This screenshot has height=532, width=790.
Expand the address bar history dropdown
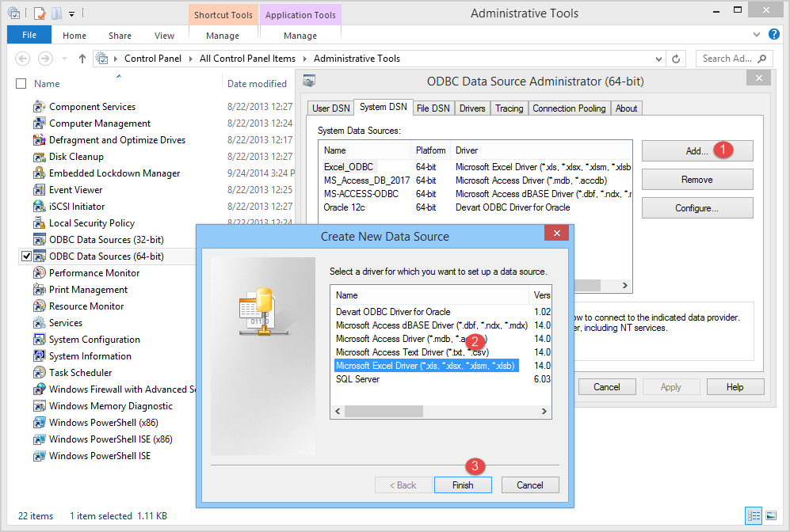point(658,59)
